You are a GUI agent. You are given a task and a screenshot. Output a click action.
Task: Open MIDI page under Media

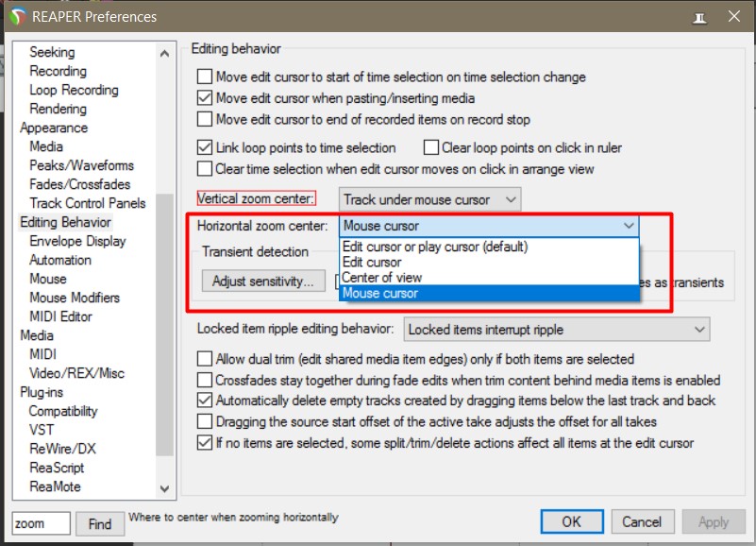tap(42, 354)
